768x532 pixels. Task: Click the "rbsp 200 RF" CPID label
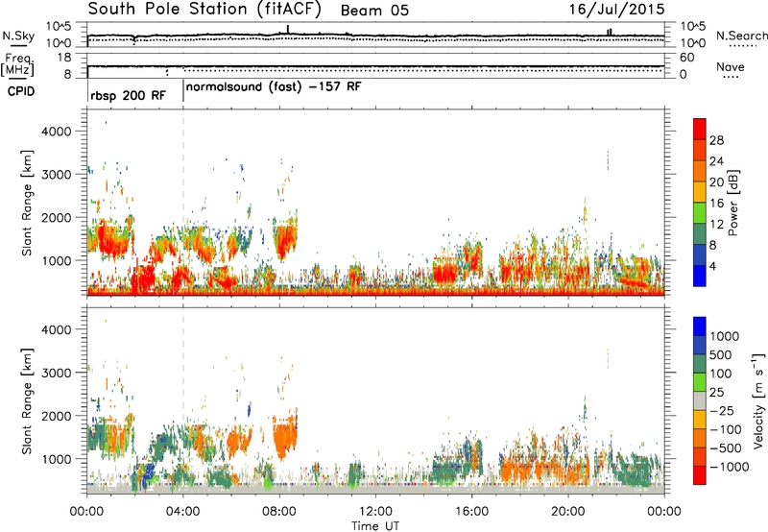(128, 95)
